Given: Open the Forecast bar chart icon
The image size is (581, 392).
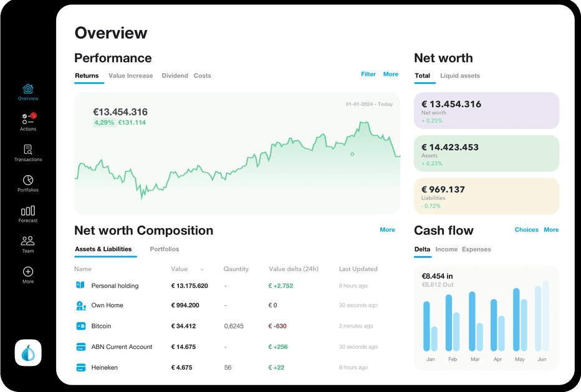Looking at the screenshot, I should click(x=28, y=211).
